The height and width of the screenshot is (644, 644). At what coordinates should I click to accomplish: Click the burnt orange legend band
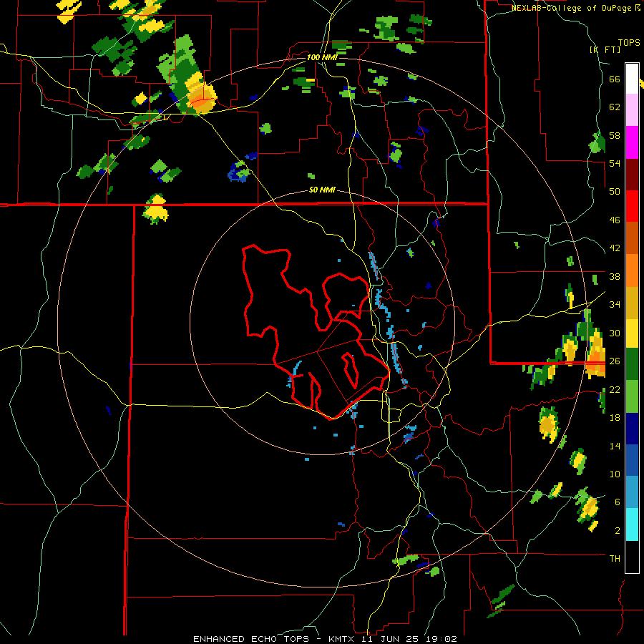tap(632, 238)
